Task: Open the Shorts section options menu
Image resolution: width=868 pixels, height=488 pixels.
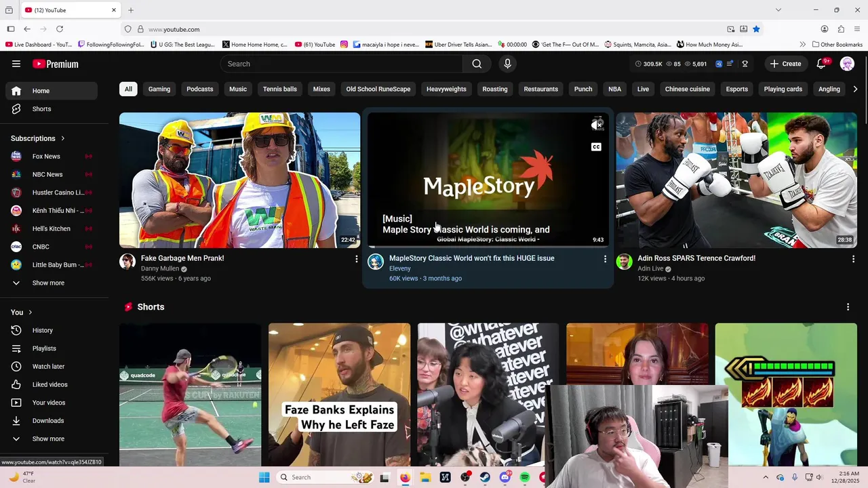Action: 848,307
